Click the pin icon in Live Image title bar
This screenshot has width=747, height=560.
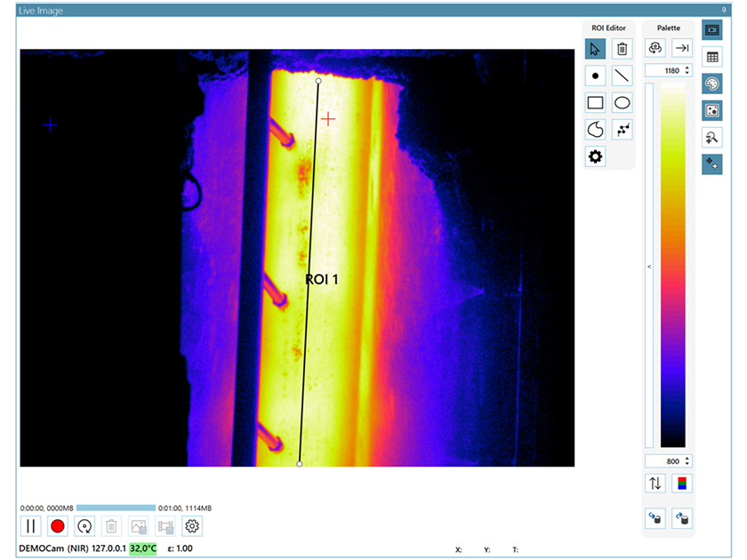(724, 10)
